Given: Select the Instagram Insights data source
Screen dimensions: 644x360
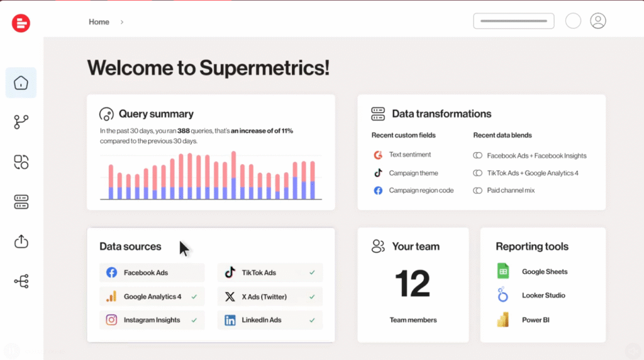Looking at the screenshot, I should click(152, 320).
